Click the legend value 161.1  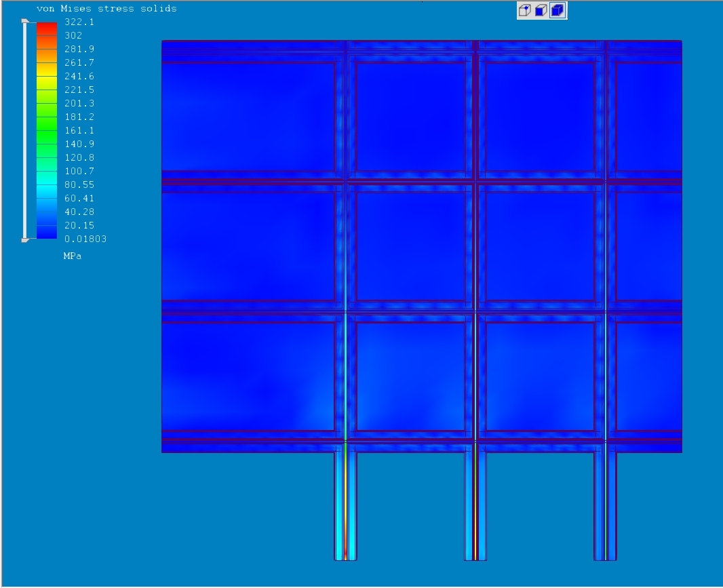point(79,130)
